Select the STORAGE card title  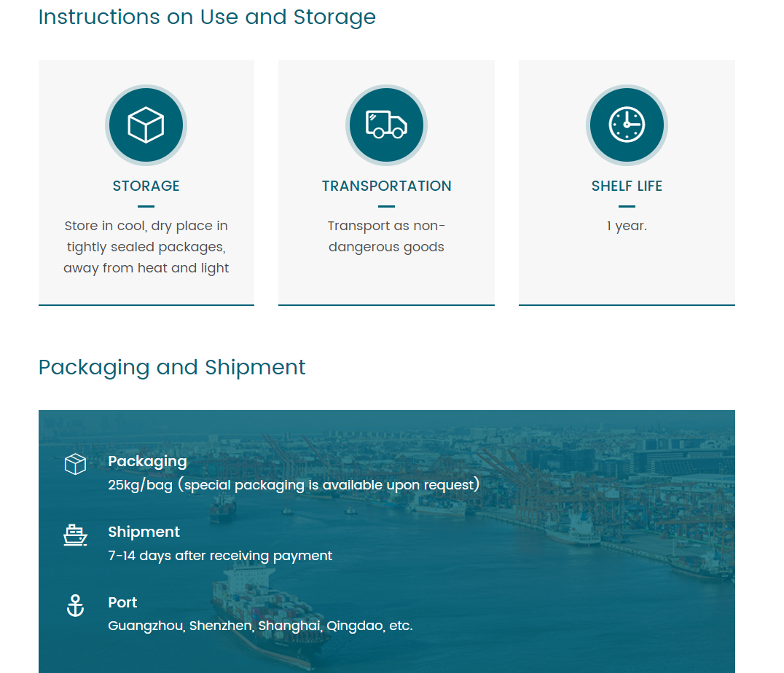tap(146, 186)
